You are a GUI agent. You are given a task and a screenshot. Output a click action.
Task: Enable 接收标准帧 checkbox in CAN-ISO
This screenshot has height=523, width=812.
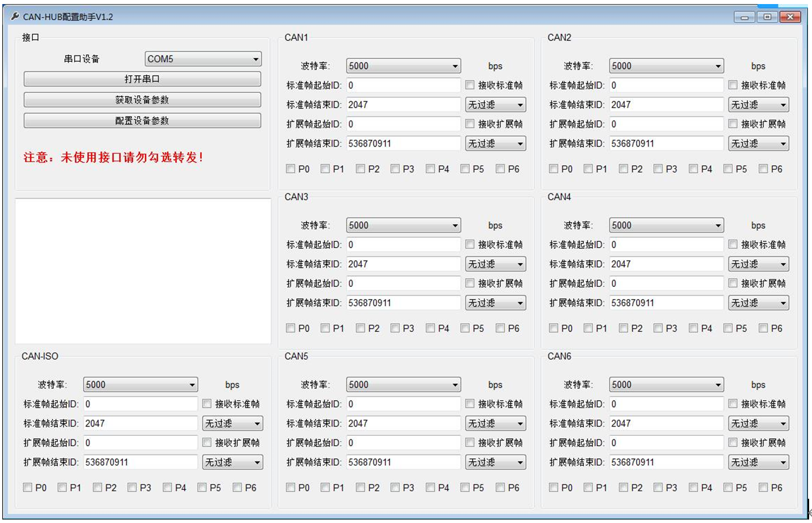pyautogui.click(x=207, y=404)
